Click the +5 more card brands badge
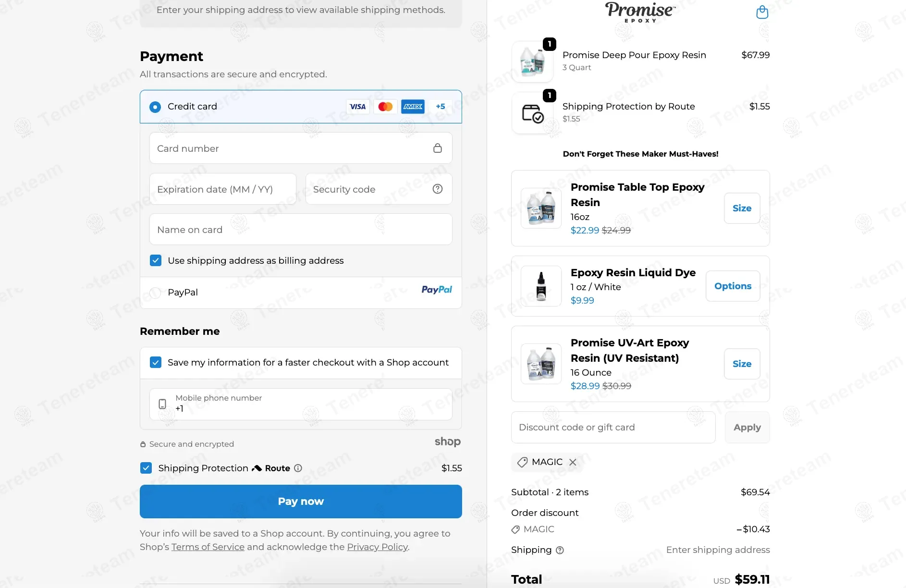 [441, 107]
